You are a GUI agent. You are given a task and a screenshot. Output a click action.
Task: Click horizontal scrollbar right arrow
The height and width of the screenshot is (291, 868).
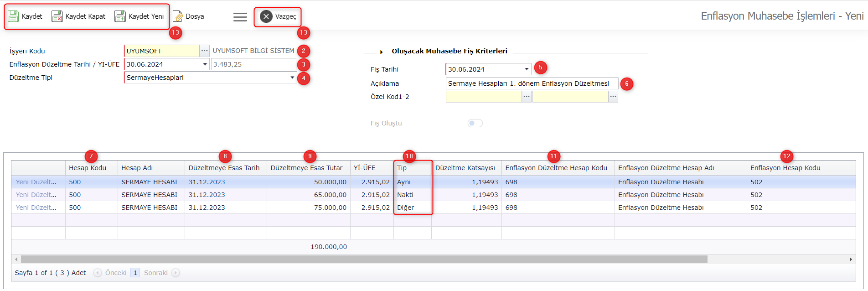pos(851,260)
